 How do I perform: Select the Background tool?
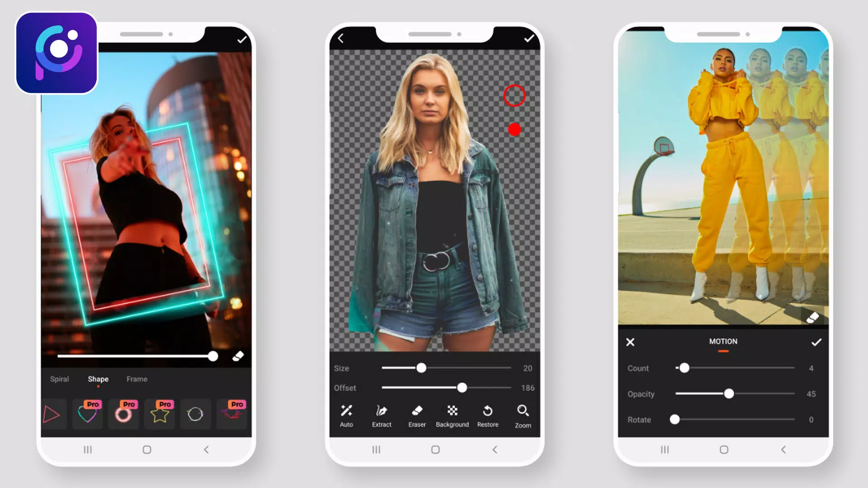click(x=452, y=415)
